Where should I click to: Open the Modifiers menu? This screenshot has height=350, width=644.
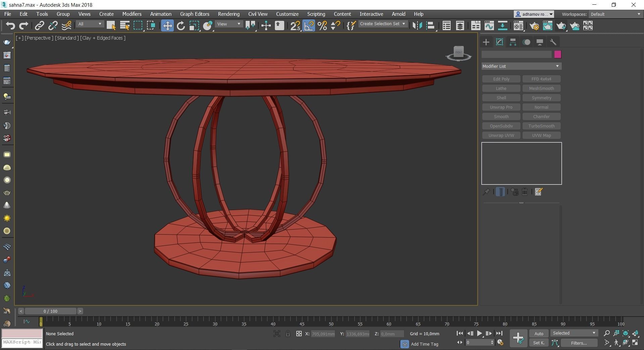tap(132, 14)
